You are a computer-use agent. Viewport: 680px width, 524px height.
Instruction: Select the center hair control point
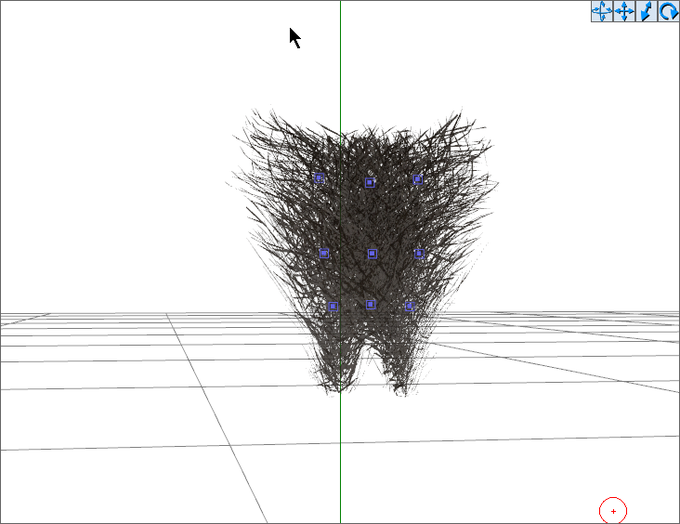372,254
